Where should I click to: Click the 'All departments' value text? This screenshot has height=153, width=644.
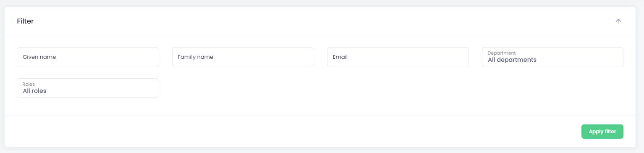512,60
